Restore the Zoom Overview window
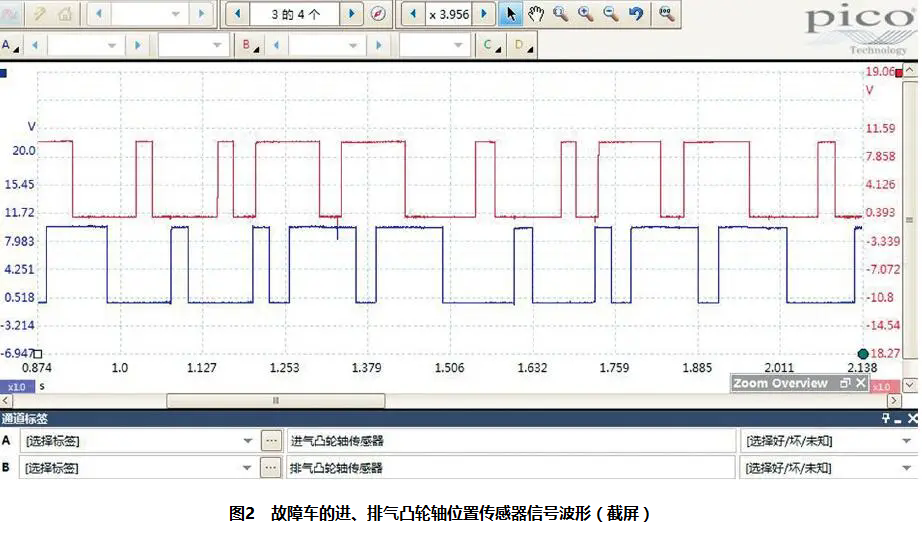 846,383
